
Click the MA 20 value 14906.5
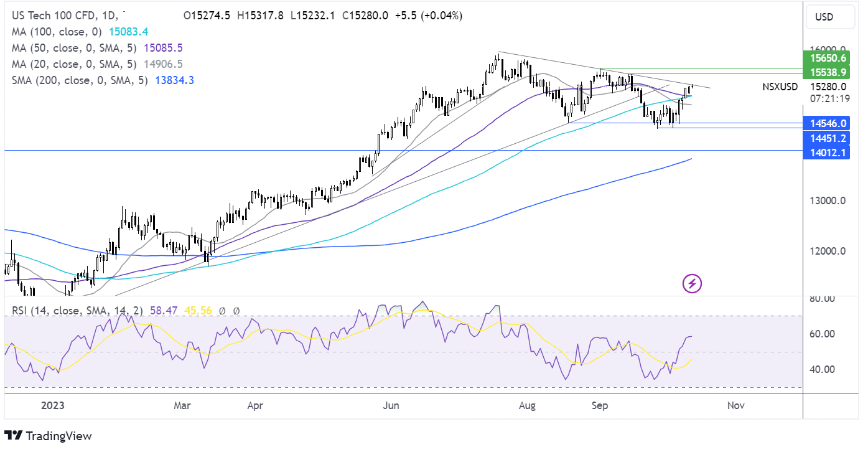(162, 64)
